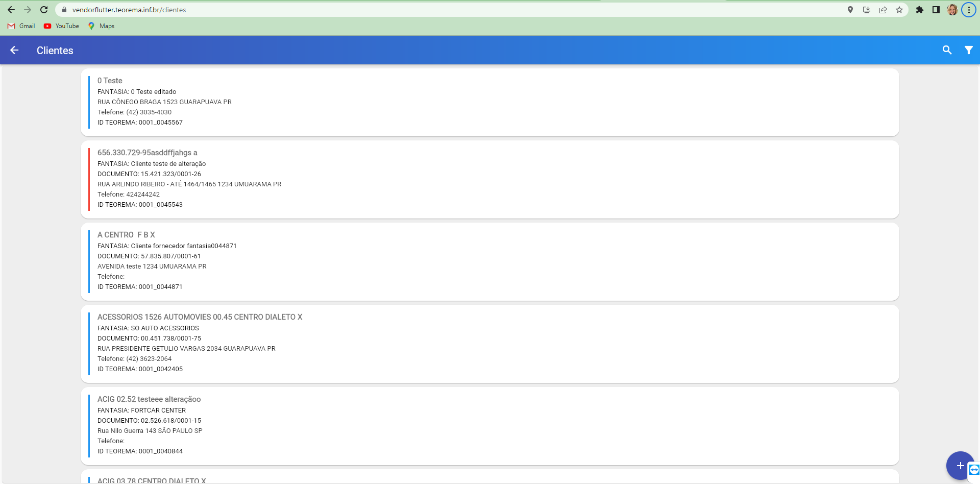Click 'DOCUMENTO: 00.451.738/0001-75'
This screenshot has height=484, width=980.
click(149, 338)
